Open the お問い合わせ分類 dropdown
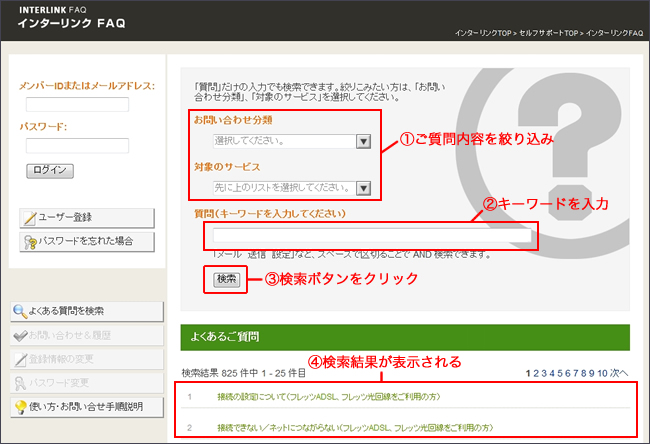 283,141
